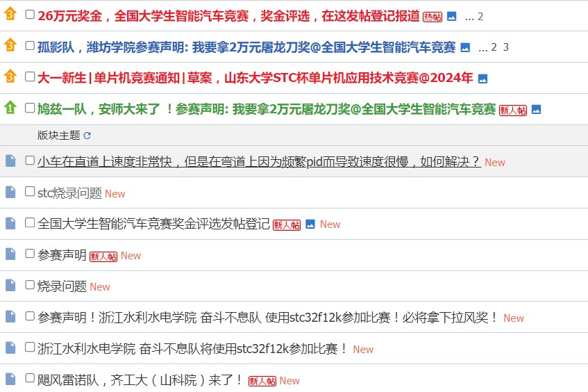Tick the checkbox for the 26万元奖金 thread
Image resolution: width=588 pixels, height=392 pixels.
[30, 15]
